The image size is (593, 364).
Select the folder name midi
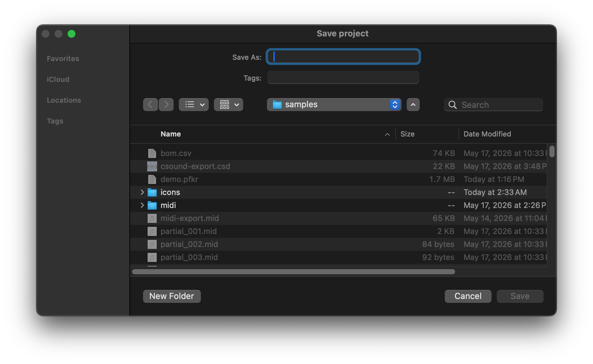click(x=168, y=205)
